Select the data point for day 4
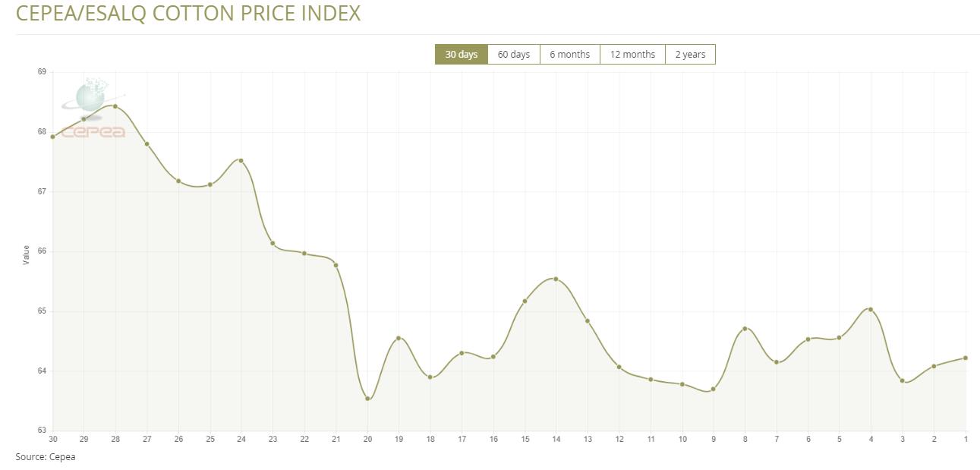The height and width of the screenshot is (470, 980). 871,310
